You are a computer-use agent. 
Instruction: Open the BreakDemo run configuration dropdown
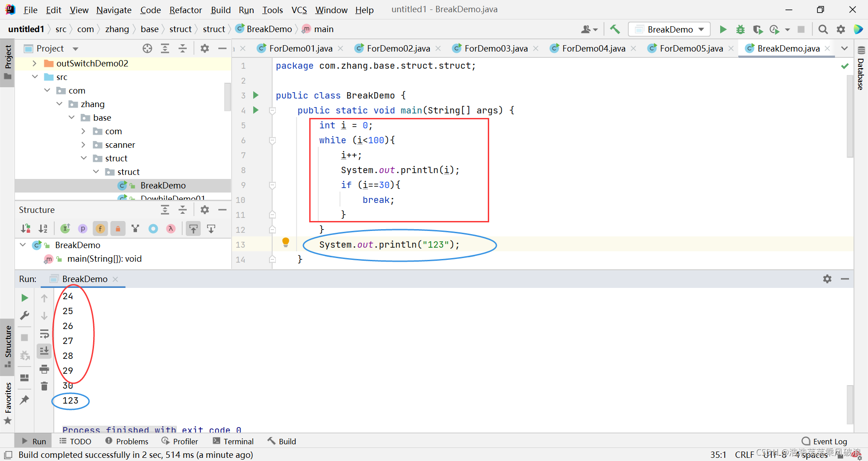click(x=670, y=29)
